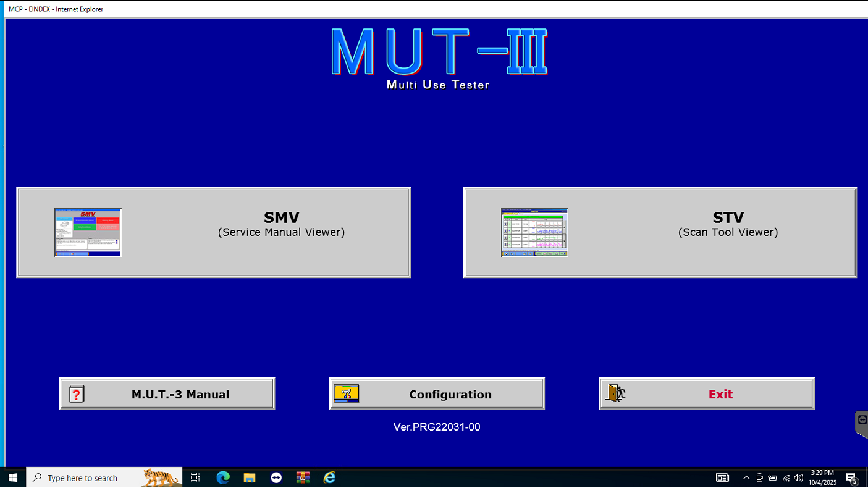This screenshot has height=488, width=868.
Task: Click the window icon on the Configuration button
Action: point(347,393)
